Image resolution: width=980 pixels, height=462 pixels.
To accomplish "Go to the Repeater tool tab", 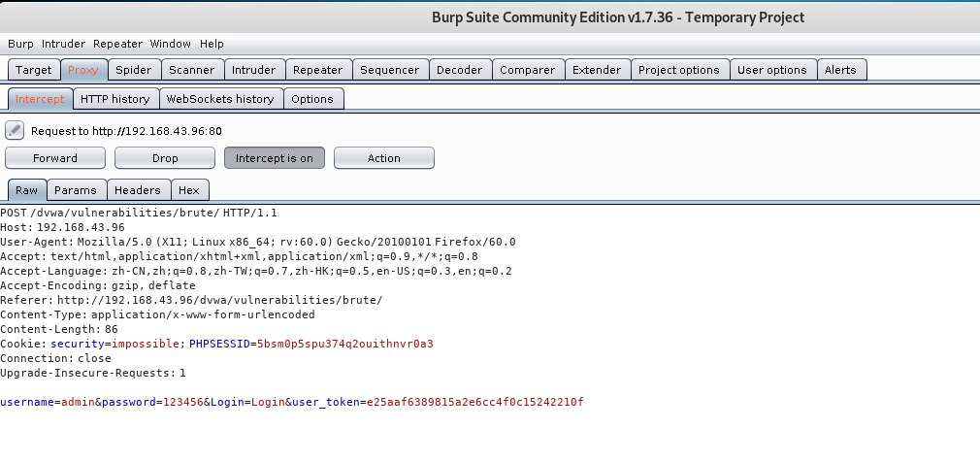I will coord(318,70).
